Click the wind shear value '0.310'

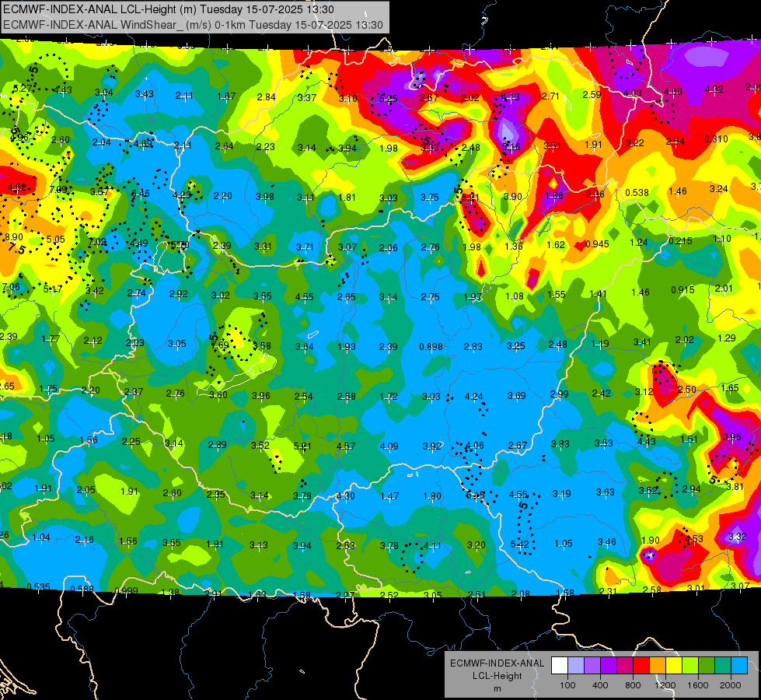[717, 139]
